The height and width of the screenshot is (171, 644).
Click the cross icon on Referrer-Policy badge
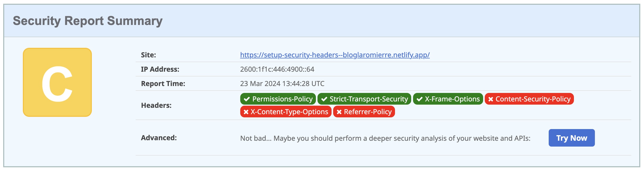click(339, 112)
